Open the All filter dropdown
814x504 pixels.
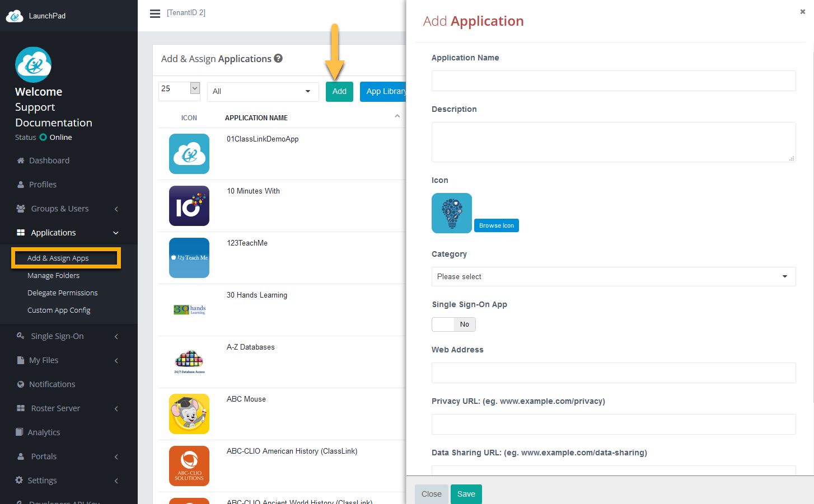pyautogui.click(x=263, y=92)
